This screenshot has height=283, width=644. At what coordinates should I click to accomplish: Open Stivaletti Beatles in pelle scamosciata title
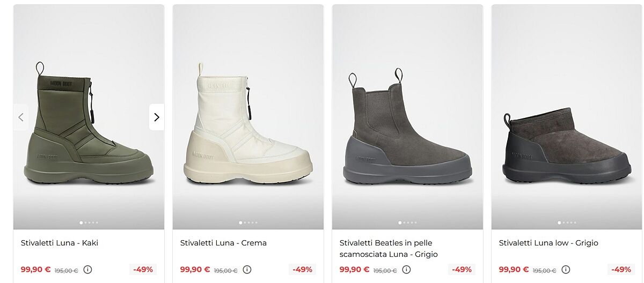[x=389, y=249]
